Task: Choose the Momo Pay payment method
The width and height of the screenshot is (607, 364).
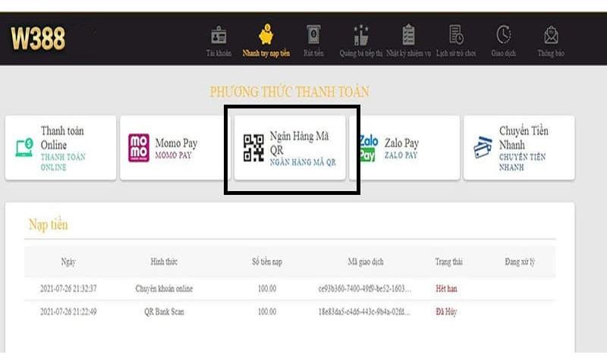Action: pyautogui.click(x=174, y=148)
